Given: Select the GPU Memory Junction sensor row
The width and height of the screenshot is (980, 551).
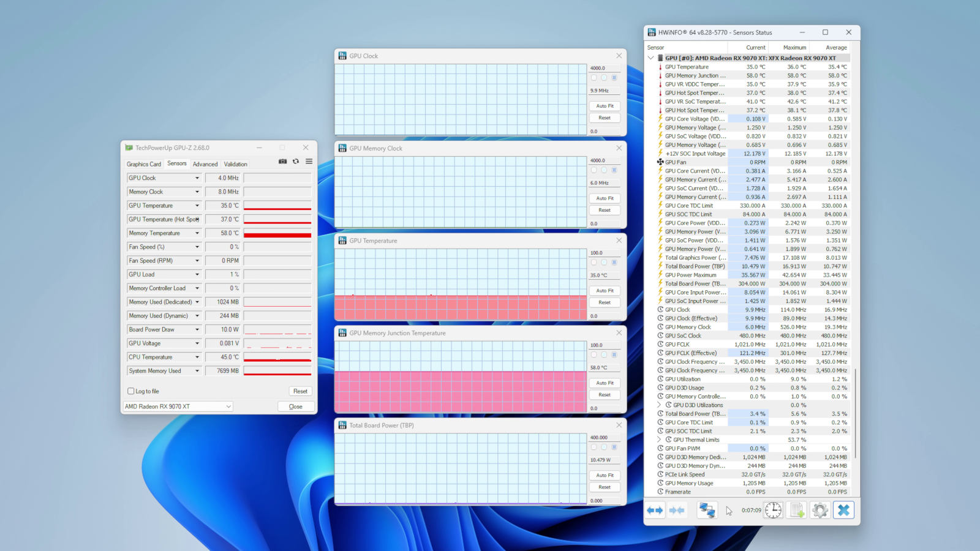Looking at the screenshot, I should click(x=753, y=75).
